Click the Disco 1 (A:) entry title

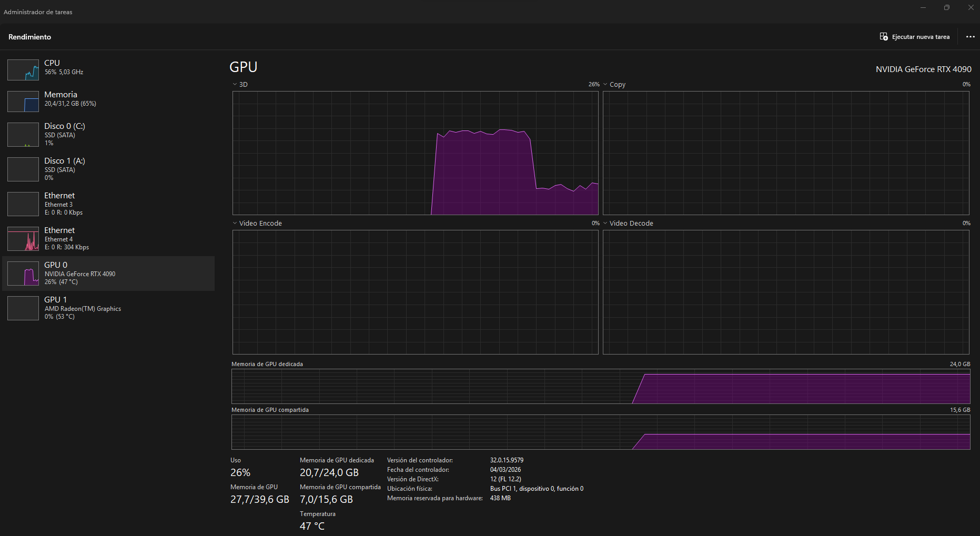[65, 161]
